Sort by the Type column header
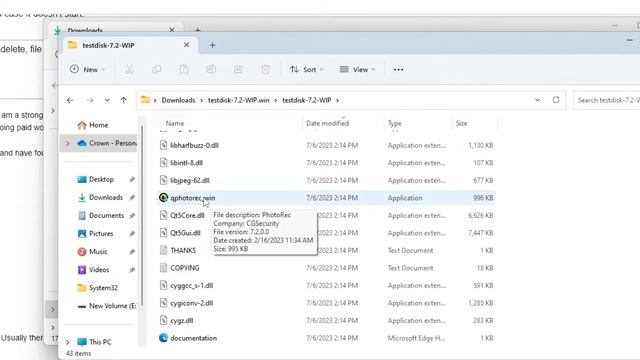The width and height of the screenshot is (640, 360). pyautogui.click(x=395, y=123)
